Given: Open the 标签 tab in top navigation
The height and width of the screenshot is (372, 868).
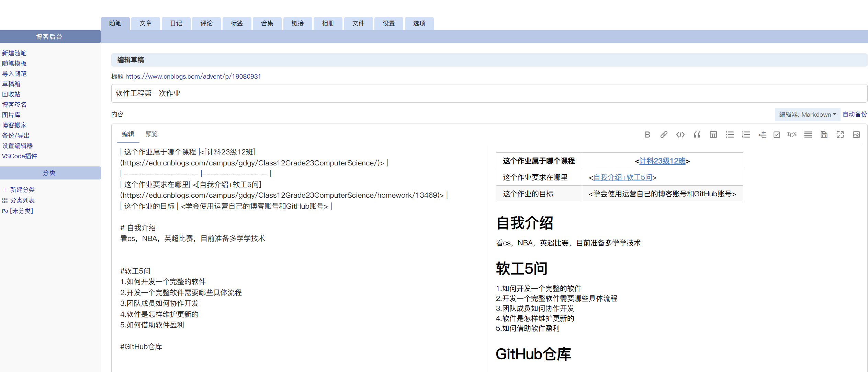Looking at the screenshot, I should point(237,23).
